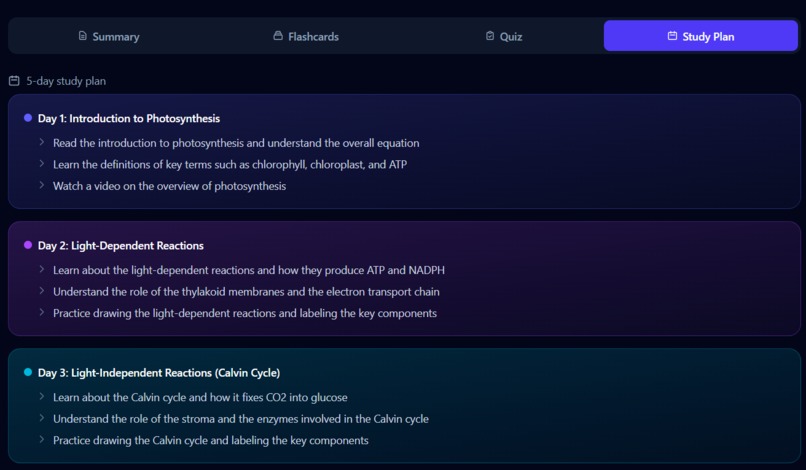Click the Flashcards stack icon
The height and width of the screenshot is (470, 806).
pyautogui.click(x=278, y=36)
